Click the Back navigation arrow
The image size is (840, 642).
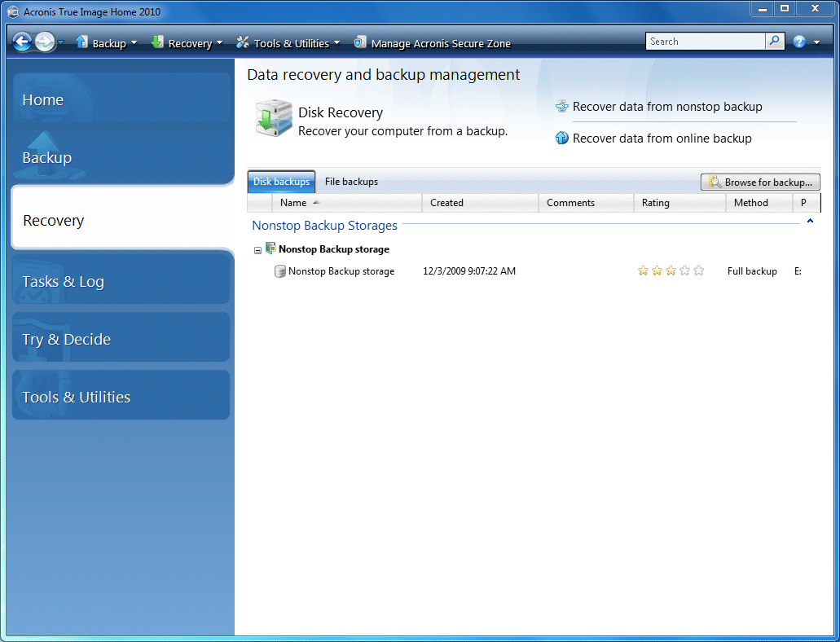click(22, 42)
